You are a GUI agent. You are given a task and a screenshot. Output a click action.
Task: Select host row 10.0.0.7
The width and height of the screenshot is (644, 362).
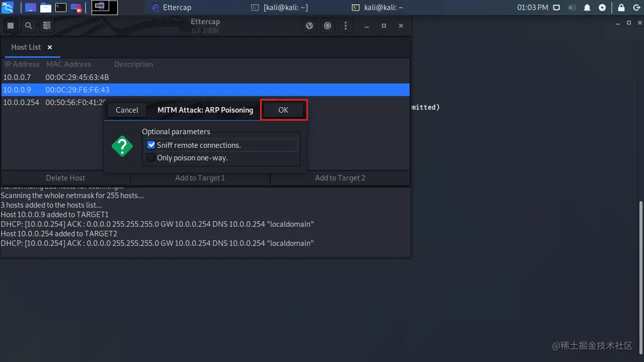(205, 77)
